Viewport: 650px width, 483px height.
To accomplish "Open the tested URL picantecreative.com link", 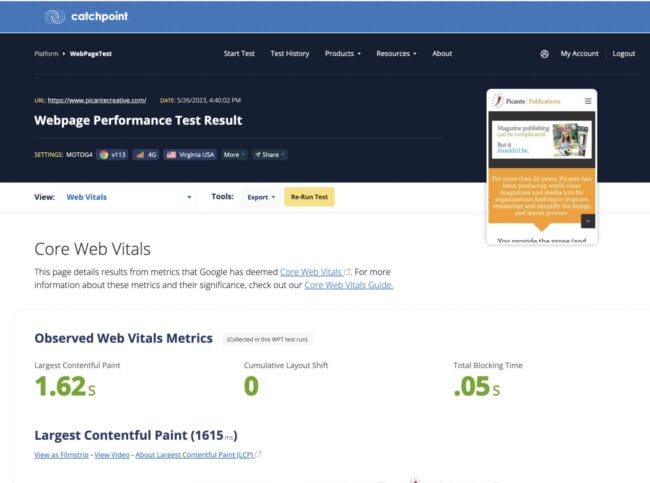I will coord(98,100).
